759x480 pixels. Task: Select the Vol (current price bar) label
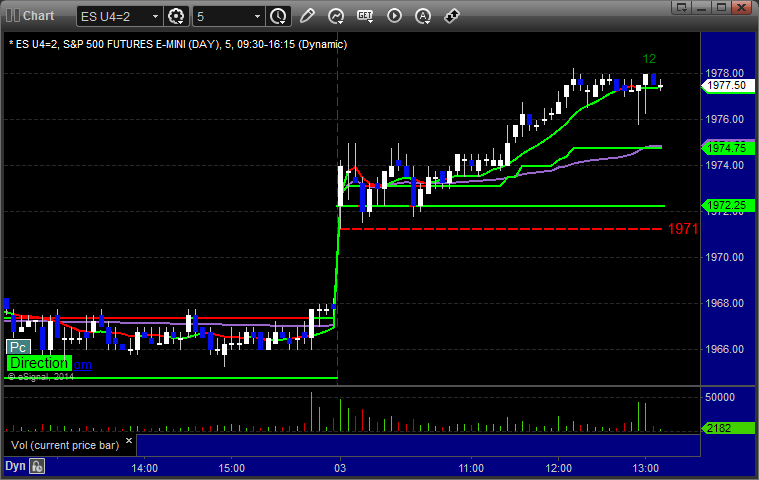tap(65, 445)
